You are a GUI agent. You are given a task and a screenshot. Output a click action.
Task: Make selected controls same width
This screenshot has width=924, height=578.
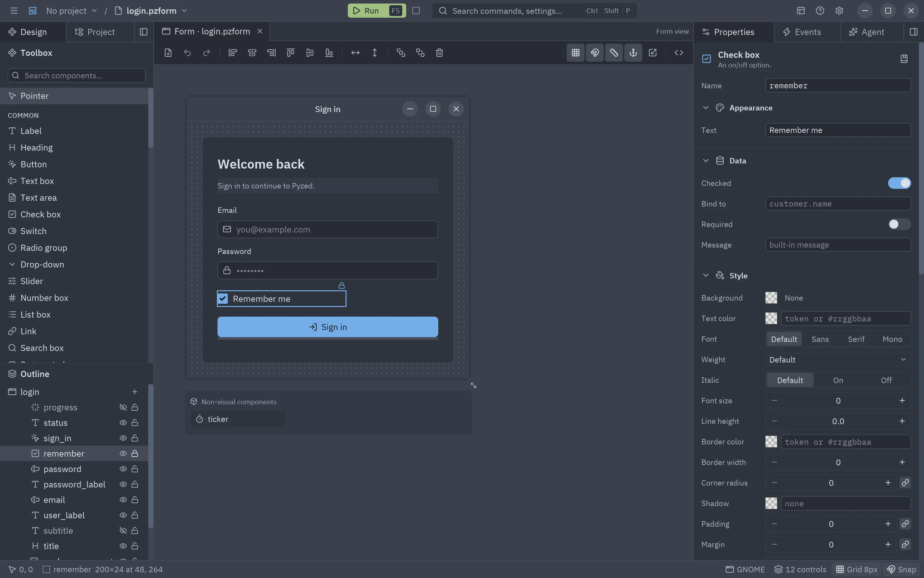pyautogui.click(x=355, y=53)
